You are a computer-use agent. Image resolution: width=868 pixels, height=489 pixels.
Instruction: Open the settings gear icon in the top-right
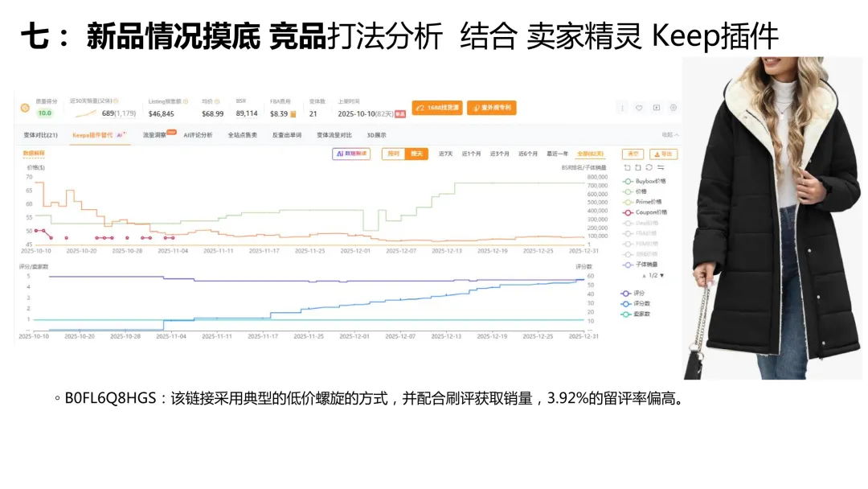point(674,108)
